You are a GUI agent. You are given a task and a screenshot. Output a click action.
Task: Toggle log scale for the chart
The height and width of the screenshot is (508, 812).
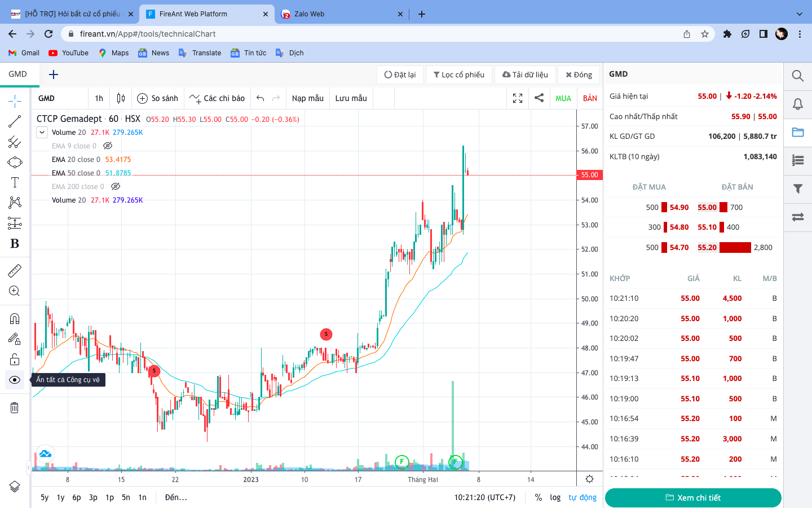coord(555,497)
